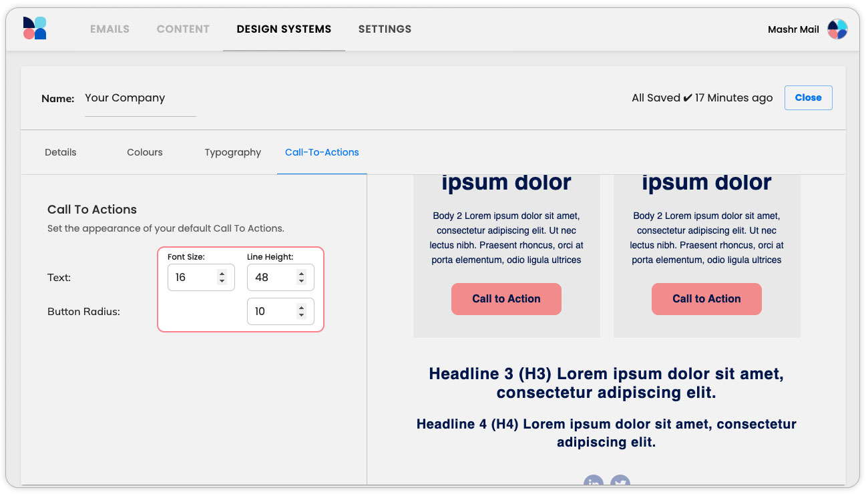Select the Details tab

click(61, 152)
